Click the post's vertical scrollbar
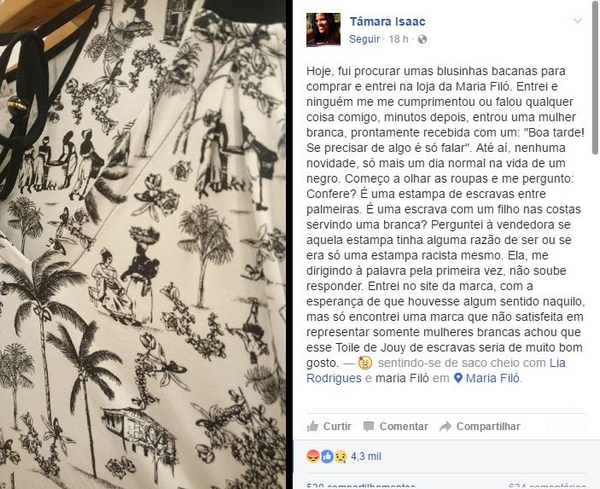The width and height of the screenshot is (600, 489). click(596, 78)
